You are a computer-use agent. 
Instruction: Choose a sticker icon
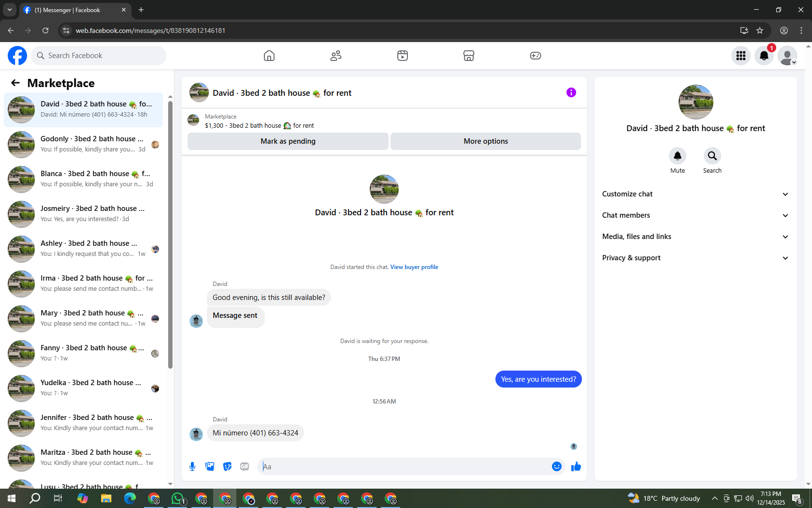click(227, 466)
